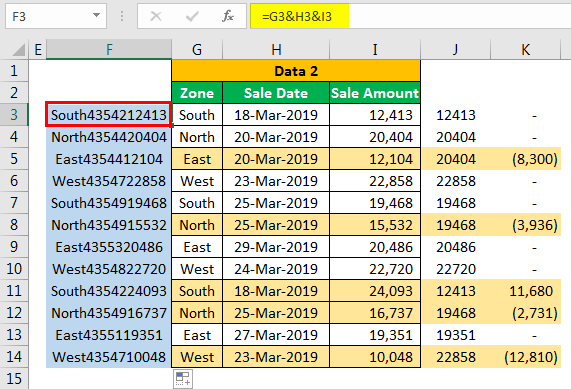Click the formula bar options dots handle
The width and height of the screenshot is (571, 389).
122,16
